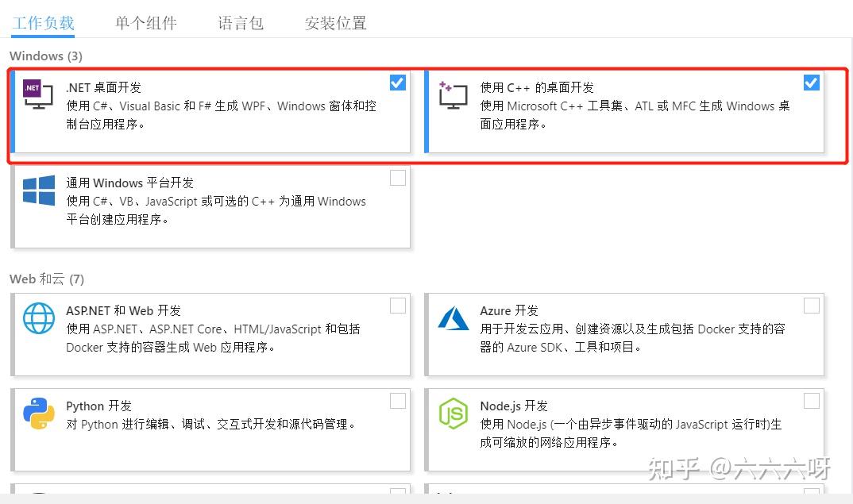Click the 使用 C++ 的桌面开发 title
The width and height of the screenshot is (853, 504).
point(536,87)
